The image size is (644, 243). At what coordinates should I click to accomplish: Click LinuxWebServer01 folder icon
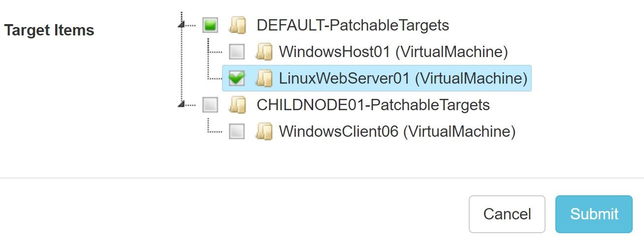click(x=264, y=78)
